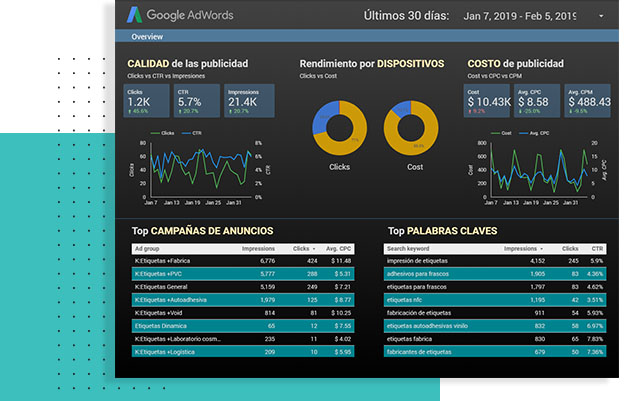Click the 7.83% CTR cell
The image size is (635, 401).
[595, 339]
